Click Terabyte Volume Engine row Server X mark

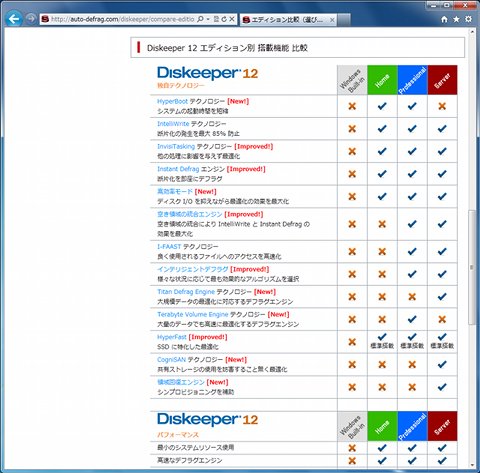442,319
